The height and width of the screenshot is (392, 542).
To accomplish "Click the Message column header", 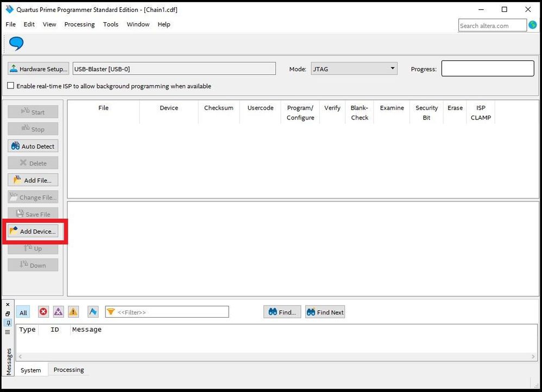I will pos(87,330).
